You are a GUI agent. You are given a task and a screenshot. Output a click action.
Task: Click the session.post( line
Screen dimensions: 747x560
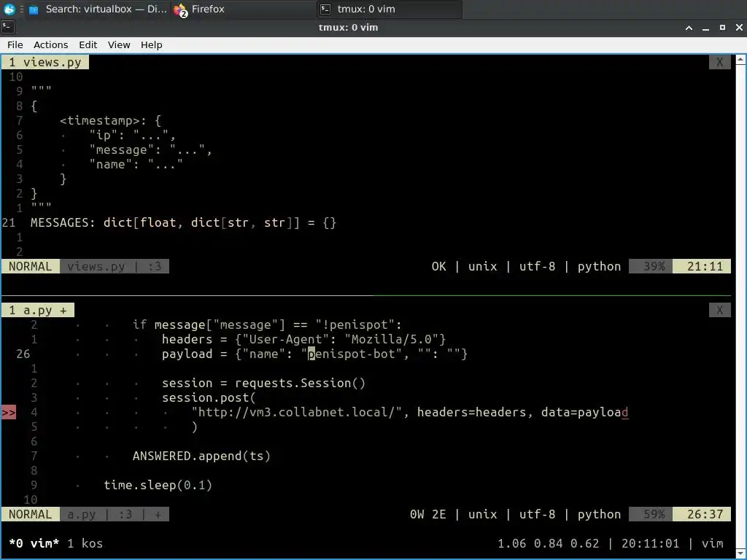pos(209,398)
